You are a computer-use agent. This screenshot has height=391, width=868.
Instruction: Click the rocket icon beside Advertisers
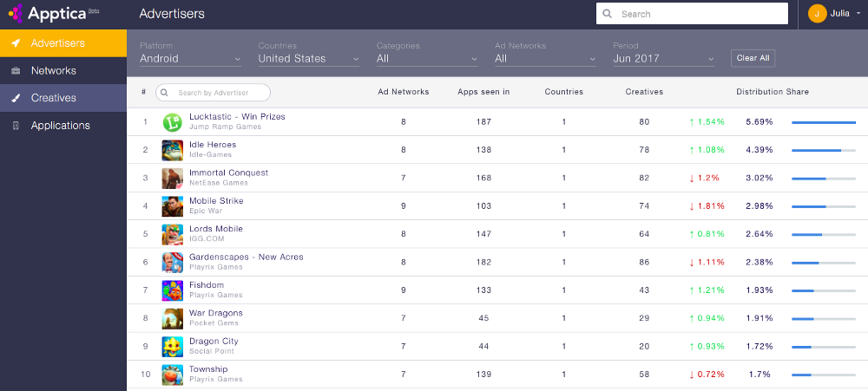tap(16, 43)
